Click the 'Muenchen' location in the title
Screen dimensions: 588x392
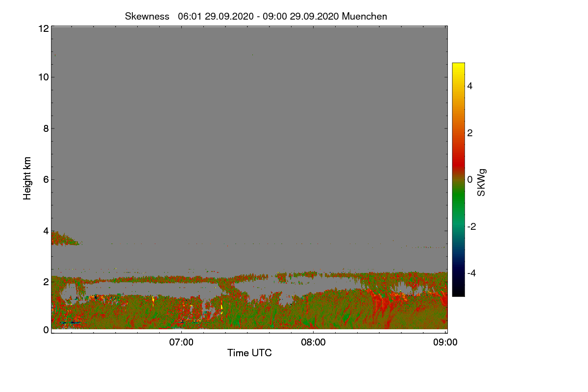pos(365,16)
